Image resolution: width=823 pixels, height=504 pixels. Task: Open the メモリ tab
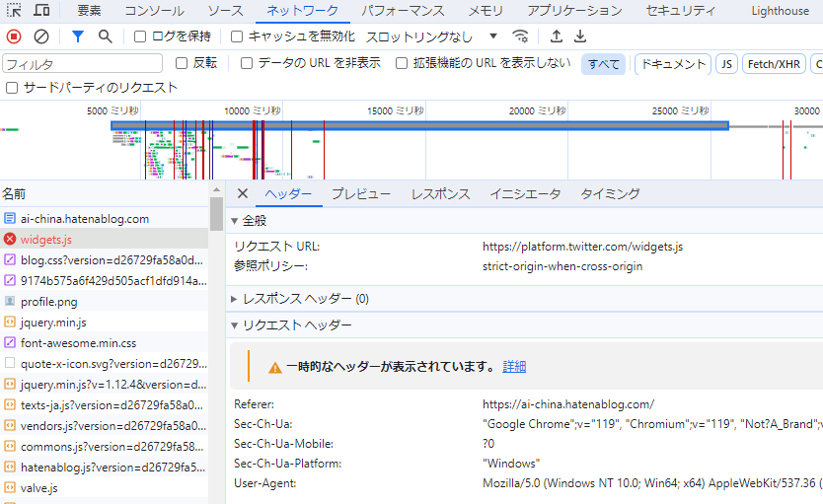(486, 11)
